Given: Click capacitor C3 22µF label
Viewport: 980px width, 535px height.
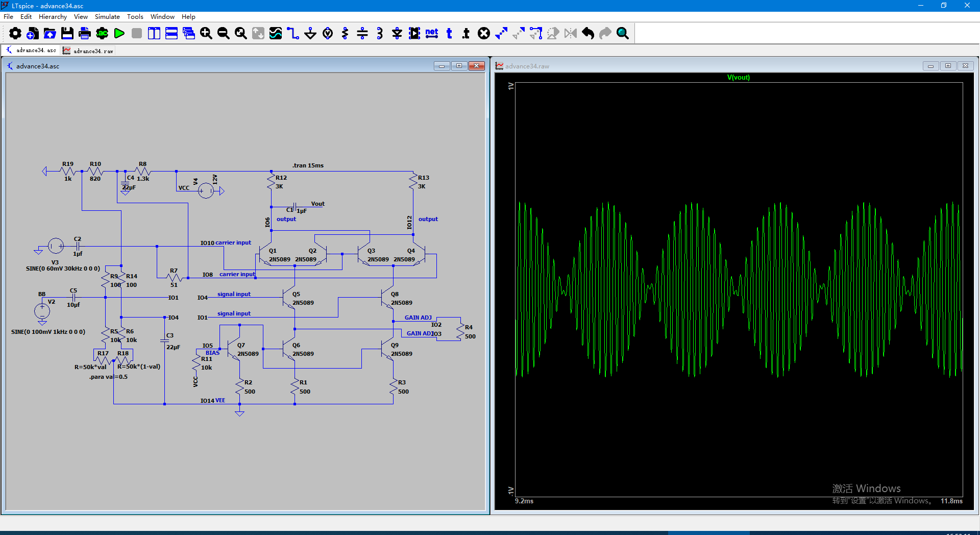Looking at the screenshot, I should 173,341.
